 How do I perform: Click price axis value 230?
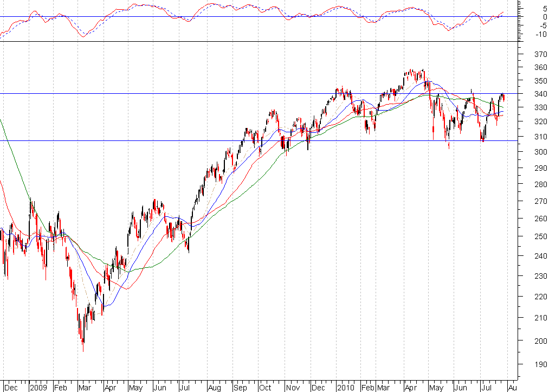(540, 276)
